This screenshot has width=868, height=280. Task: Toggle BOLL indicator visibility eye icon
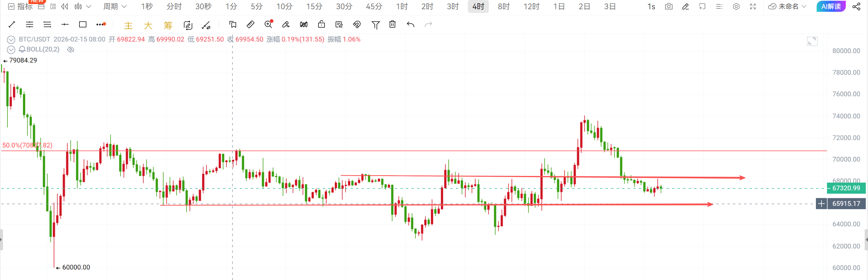[x=71, y=49]
